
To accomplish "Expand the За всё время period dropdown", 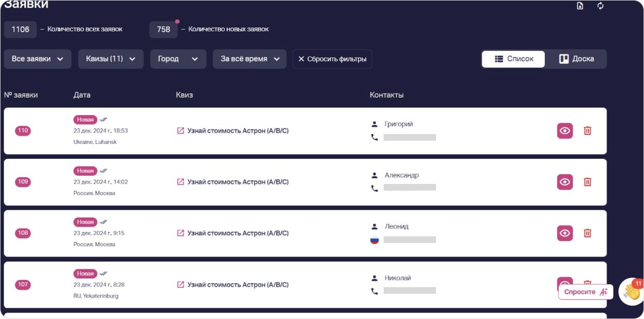I will point(249,59).
